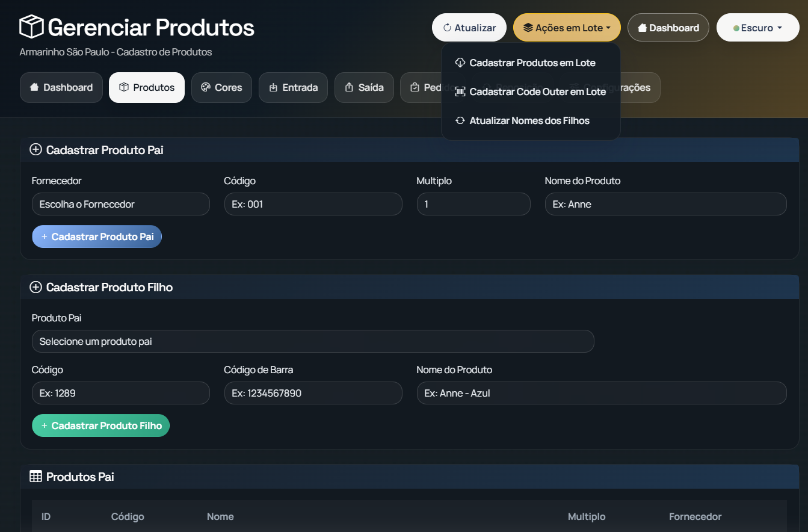Open the Selecione um produto pai select
The width and height of the screenshot is (808, 532).
point(313,341)
